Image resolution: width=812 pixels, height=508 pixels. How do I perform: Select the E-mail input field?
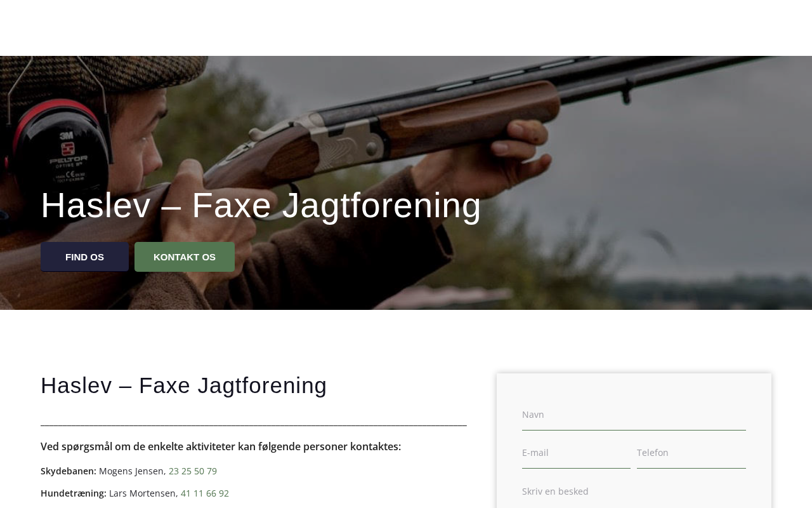pos(576,453)
